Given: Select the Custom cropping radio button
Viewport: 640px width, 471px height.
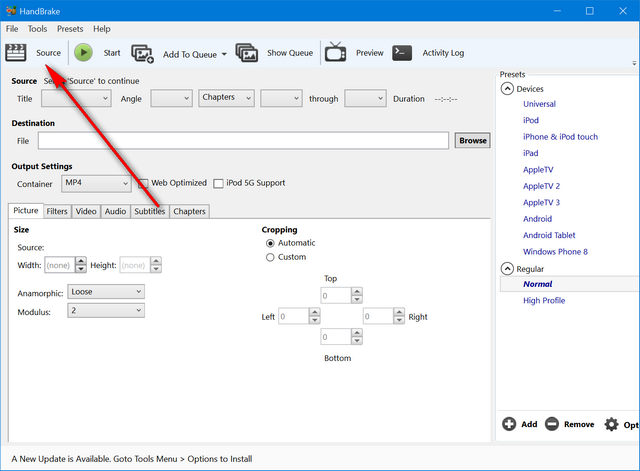Looking at the screenshot, I should pyautogui.click(x=270, y=258).
